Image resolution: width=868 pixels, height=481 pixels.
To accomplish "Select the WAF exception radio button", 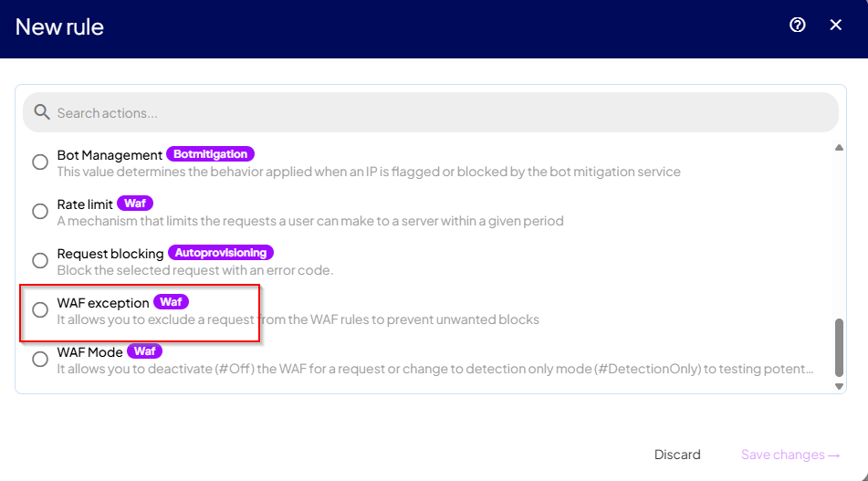I will (x=40, y=310).
